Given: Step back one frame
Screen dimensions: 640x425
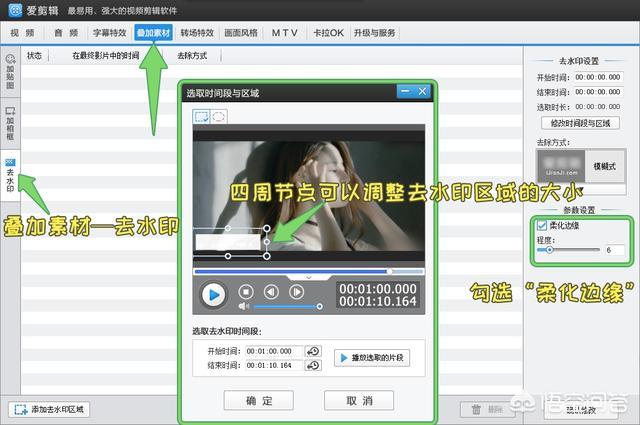Looking at the screenshot, I should point(271,291).
